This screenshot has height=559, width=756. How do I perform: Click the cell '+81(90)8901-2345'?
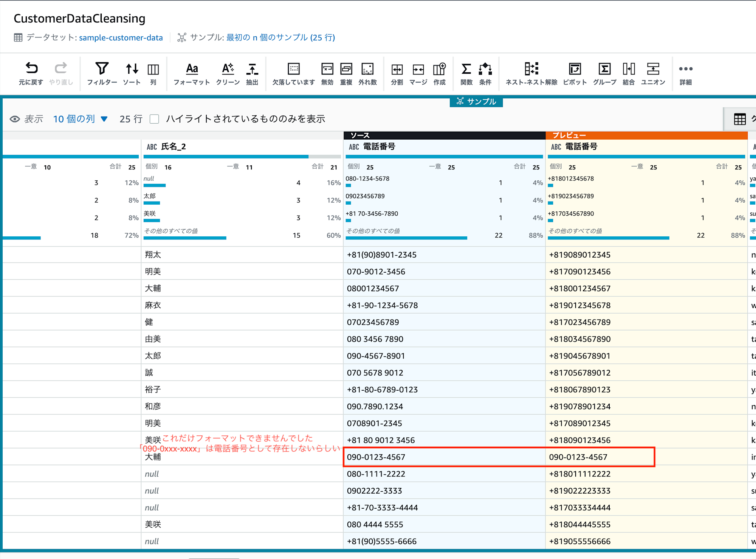point(444,255)
